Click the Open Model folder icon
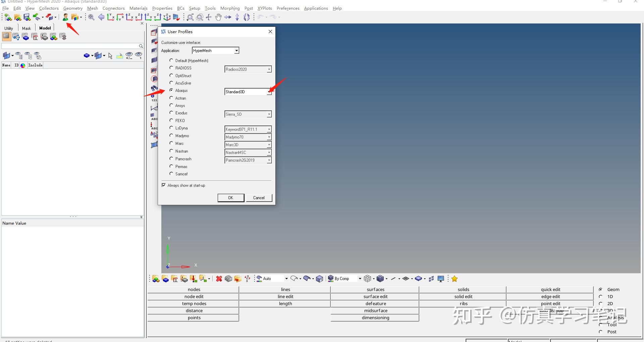Image resolution: width=644 pixels, height=342 pixels. tap(17, 17)
